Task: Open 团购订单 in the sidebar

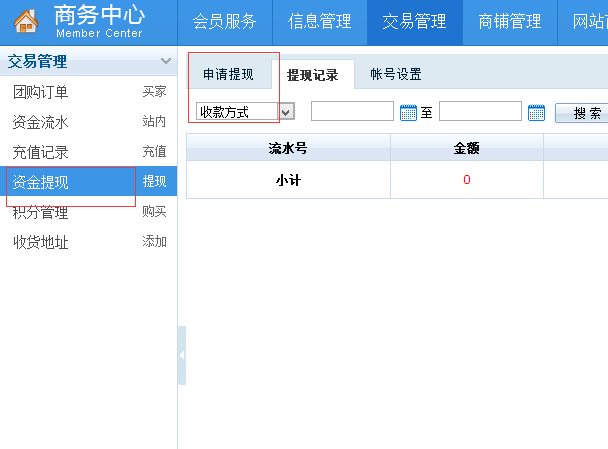Action: (40, 92)
